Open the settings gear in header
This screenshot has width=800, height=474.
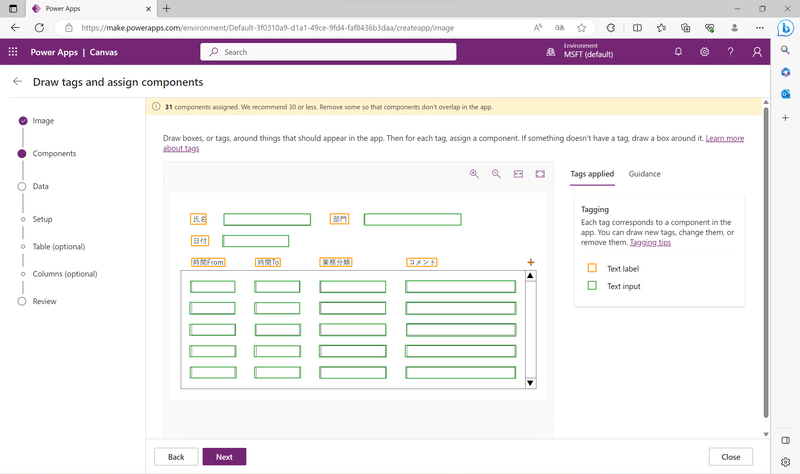pyautogui.click(x=704, y=52)
